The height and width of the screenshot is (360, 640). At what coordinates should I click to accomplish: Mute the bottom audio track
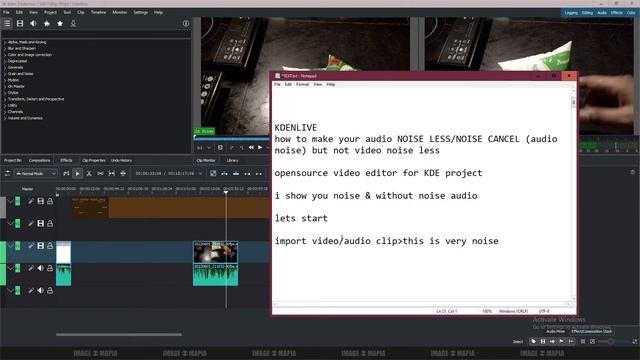point(40,291)
